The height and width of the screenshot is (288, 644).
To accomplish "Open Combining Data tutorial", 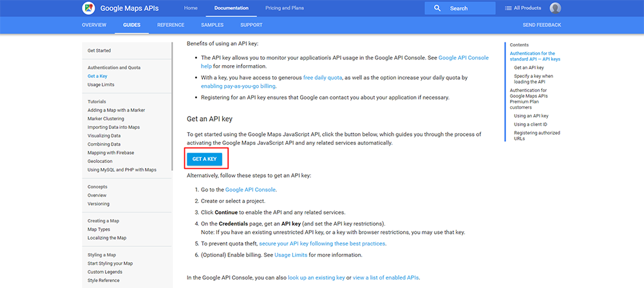I will [x=104, y=144].
